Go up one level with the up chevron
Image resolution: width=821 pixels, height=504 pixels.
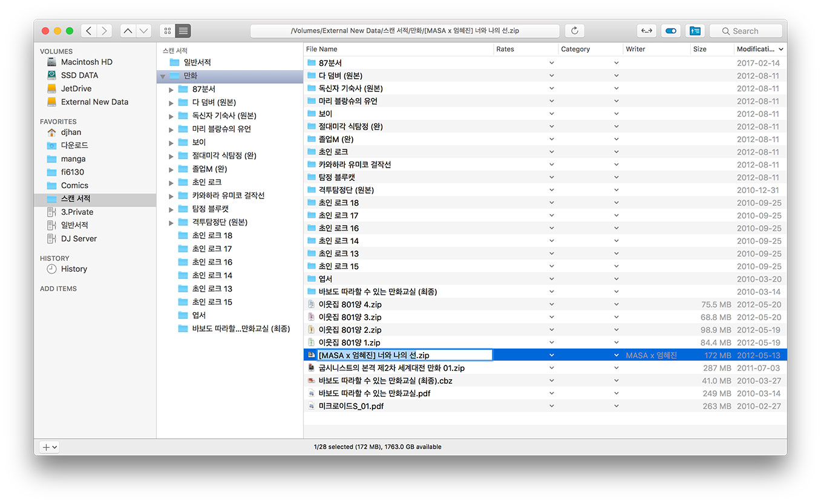pos(128,30)
